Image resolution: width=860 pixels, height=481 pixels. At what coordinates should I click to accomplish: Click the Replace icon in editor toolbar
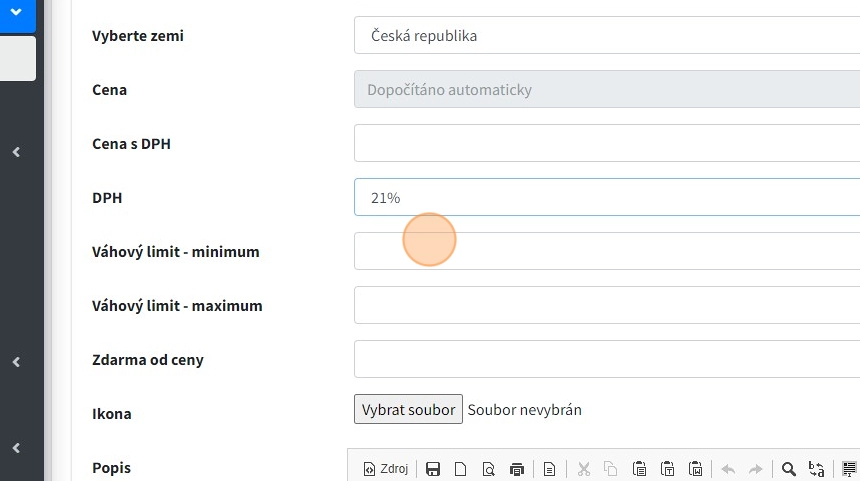(816, 469)
